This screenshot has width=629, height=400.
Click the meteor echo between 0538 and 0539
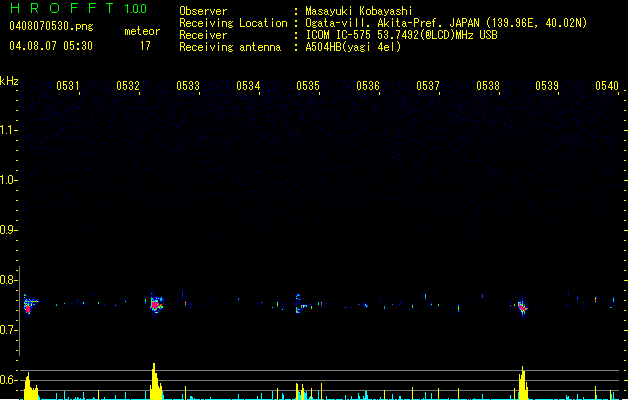[x=522, y=307]
